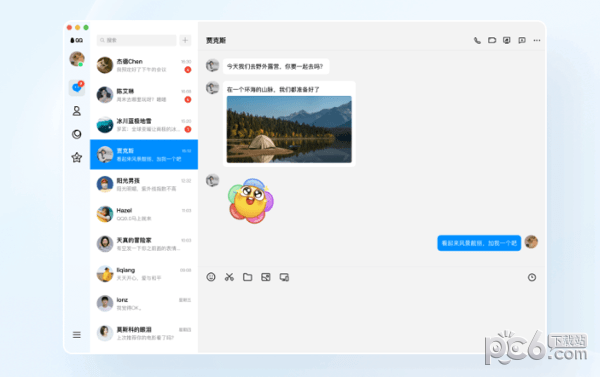Select the scissors screenshot tool
This screenshot has width=600, height=377.
pos(229,277)
